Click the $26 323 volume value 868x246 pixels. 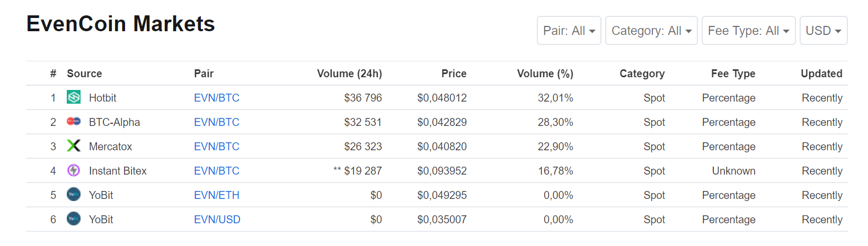coord(363,147)
